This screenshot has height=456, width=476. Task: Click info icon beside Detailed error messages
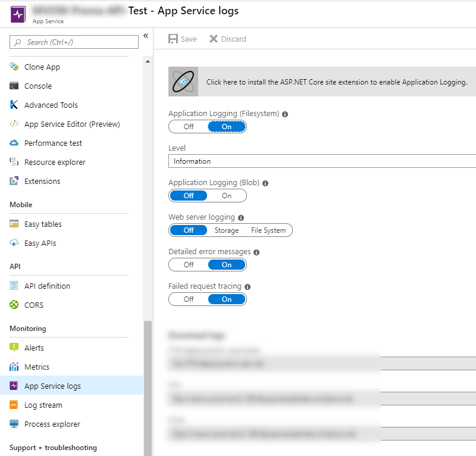click(x=256, y=252)
